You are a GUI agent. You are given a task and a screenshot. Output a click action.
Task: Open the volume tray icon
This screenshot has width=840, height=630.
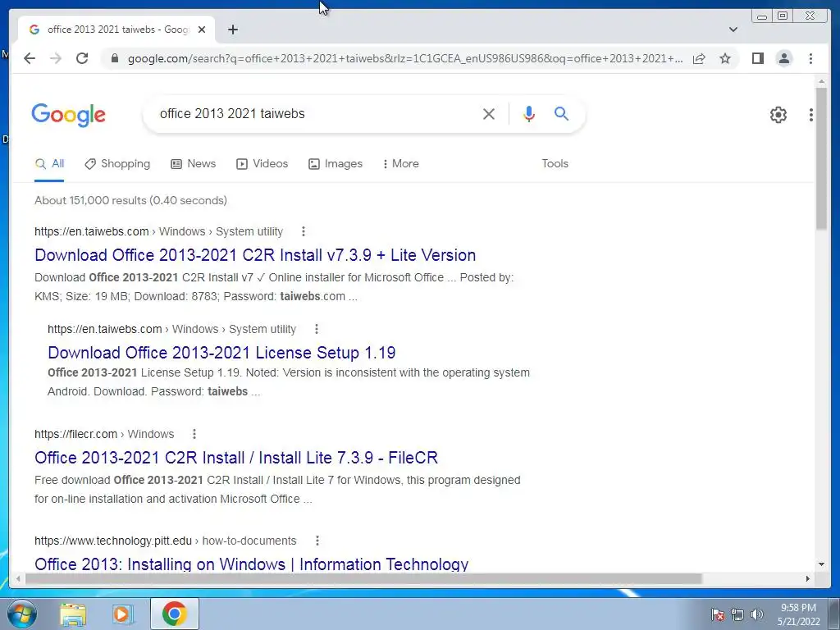[757, 614]
